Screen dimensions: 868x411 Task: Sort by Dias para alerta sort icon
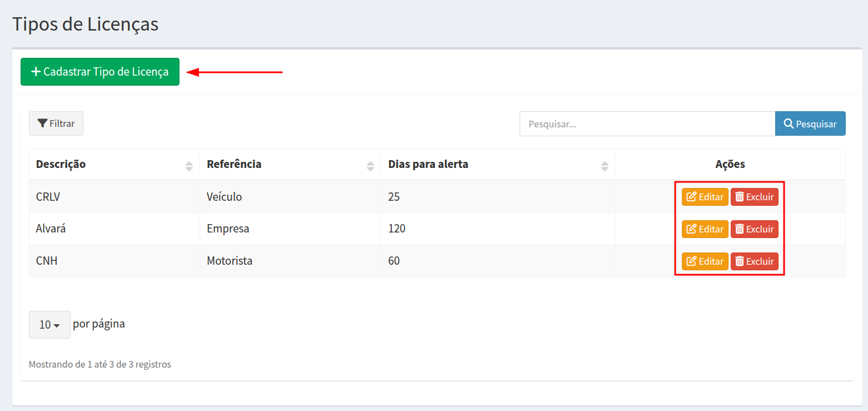click(x=605, y=166)
